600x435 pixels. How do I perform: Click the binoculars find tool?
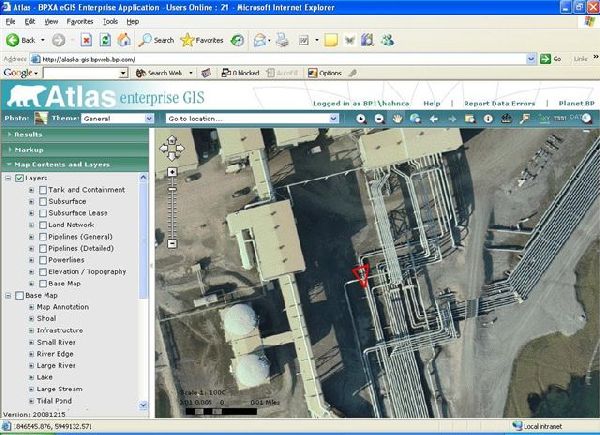pos(505,118)
